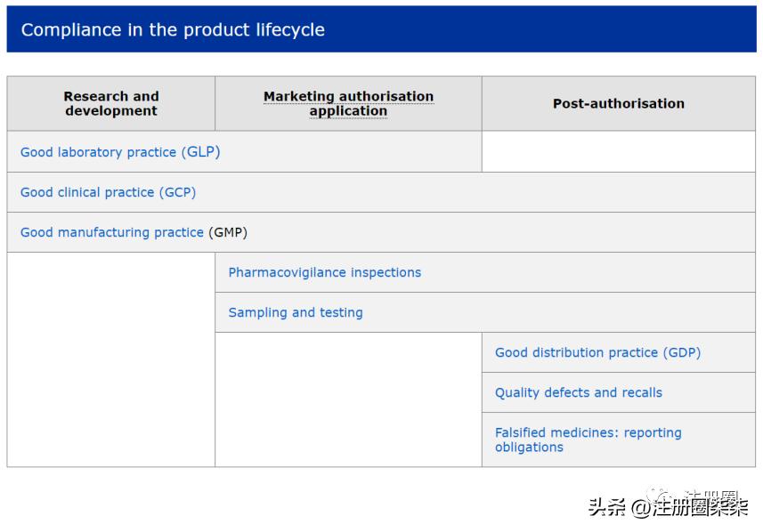Click the Good manufacturing practice link

(111, 232)
